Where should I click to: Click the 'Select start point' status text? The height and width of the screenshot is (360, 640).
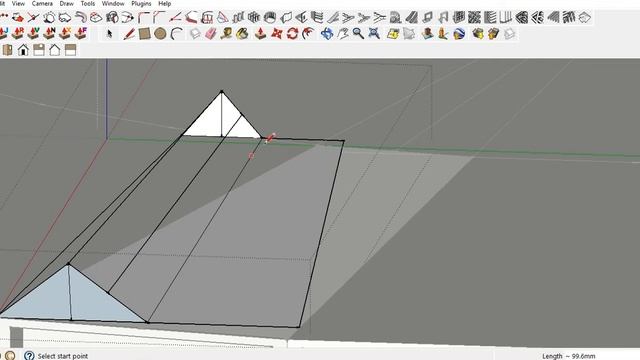63,356
